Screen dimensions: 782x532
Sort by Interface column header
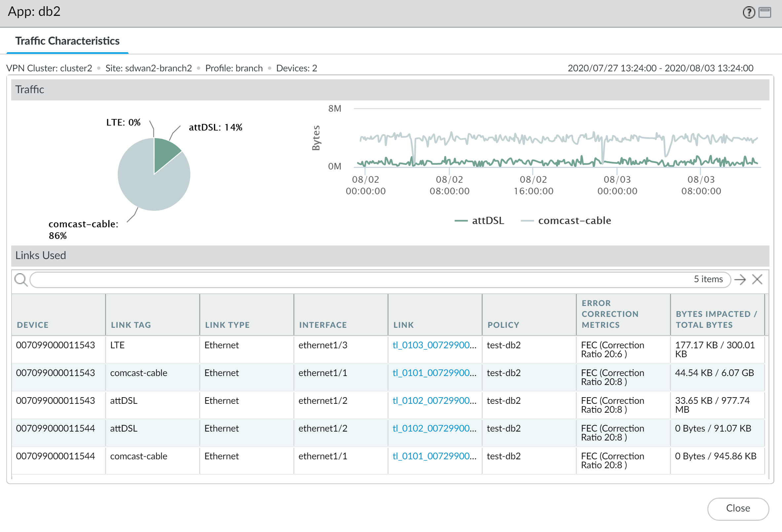[x=323, y=325]
